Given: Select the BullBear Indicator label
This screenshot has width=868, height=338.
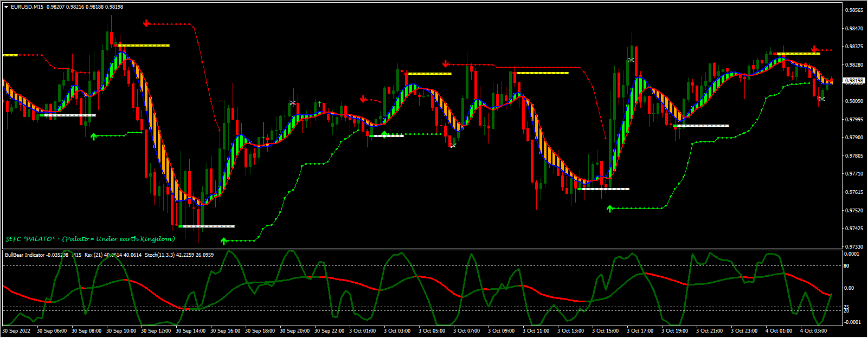Looking at the screenshot, I should click(x=25, y=255).
